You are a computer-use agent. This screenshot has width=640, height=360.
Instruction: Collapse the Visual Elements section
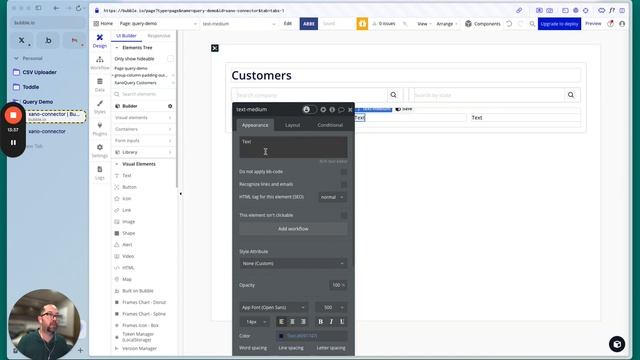pyautogui.click(x=117, y=164)
